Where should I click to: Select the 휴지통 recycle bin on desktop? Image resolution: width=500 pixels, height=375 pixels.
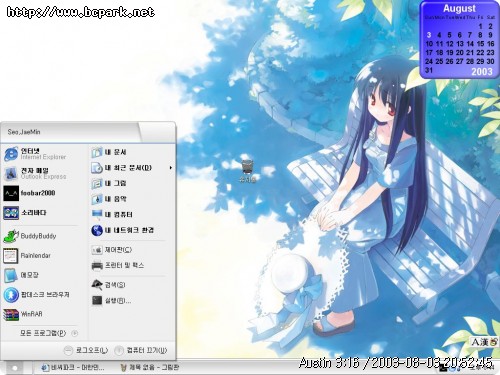coord(247,171)
